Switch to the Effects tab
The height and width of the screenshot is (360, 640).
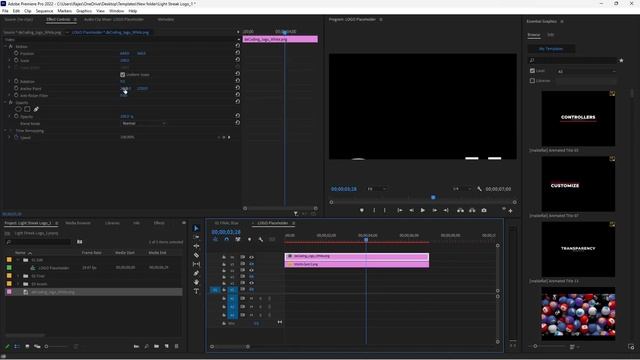(x=159, y=223)
